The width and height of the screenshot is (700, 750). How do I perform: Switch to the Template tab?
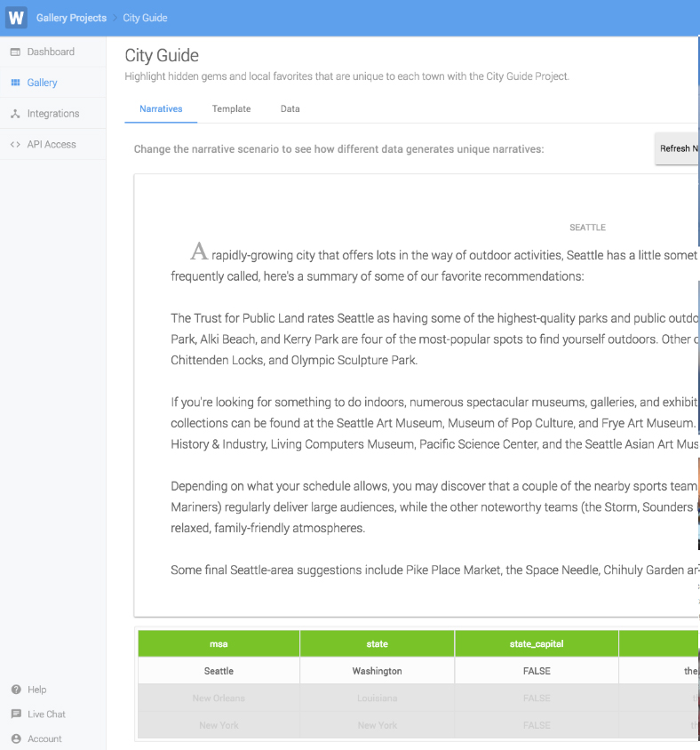click(x=231, y=109)
